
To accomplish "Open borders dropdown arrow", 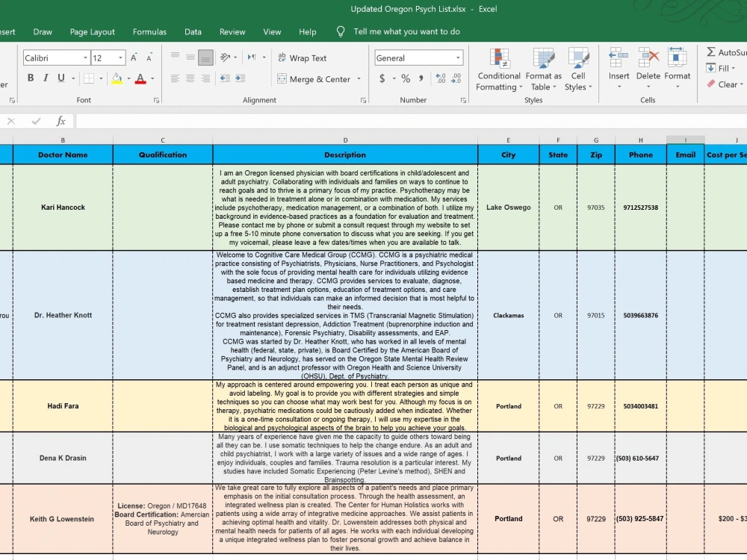I will (x=101, y=78).
